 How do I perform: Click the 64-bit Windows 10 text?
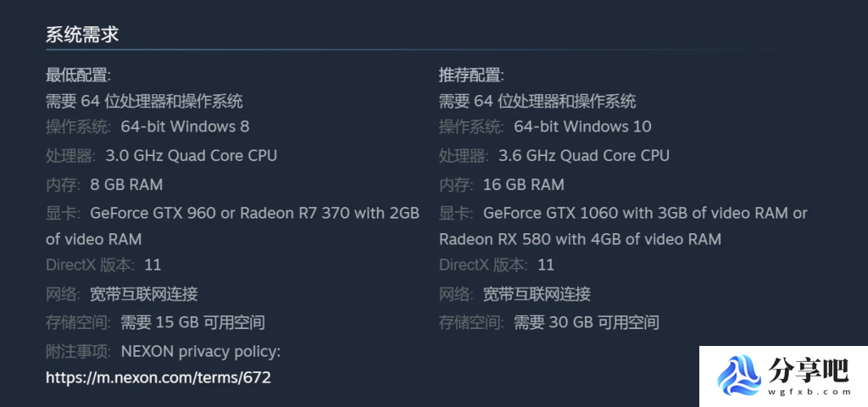tap(582, 127)
